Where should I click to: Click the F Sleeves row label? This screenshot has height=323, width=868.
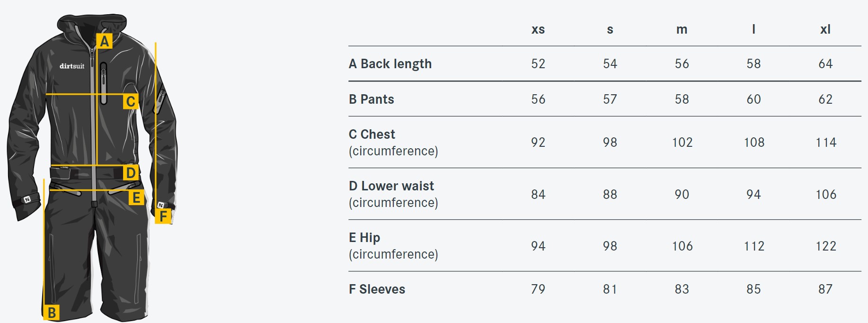[x=377, y=289]
